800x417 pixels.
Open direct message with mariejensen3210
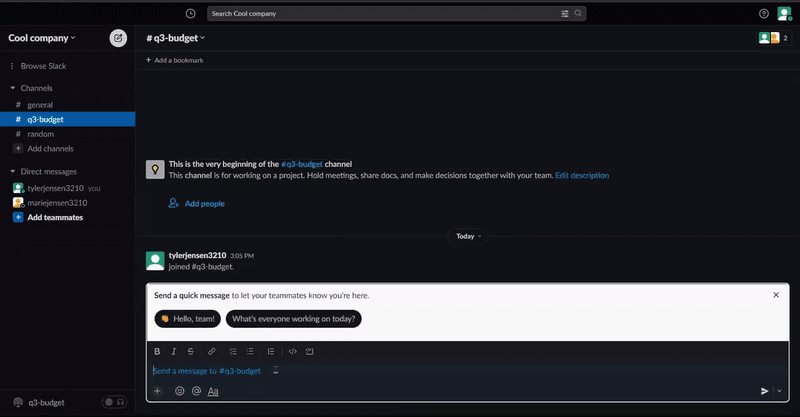coord(57,202)
